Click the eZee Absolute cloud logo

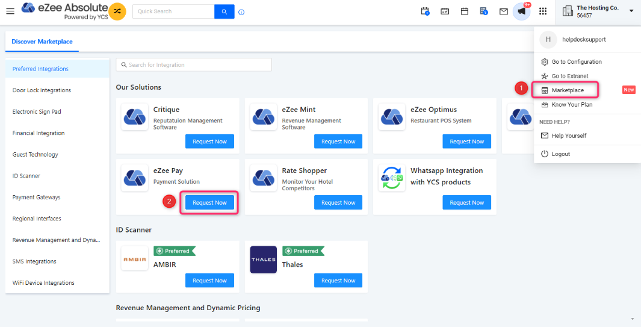coord(28,8)
